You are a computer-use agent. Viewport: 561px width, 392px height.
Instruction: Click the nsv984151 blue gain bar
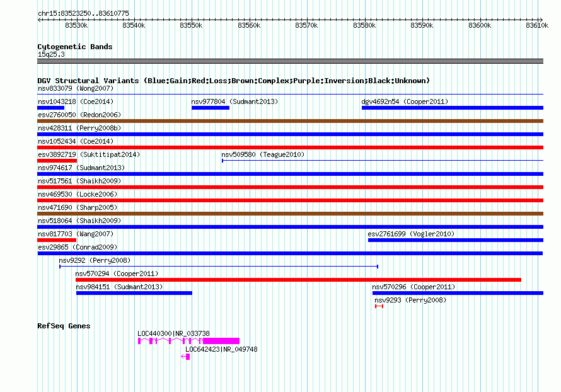[x=134, y=293]
